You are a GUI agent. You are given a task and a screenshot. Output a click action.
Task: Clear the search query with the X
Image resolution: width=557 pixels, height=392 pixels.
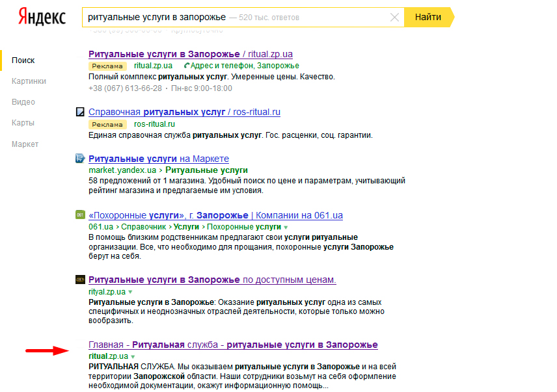394,18
